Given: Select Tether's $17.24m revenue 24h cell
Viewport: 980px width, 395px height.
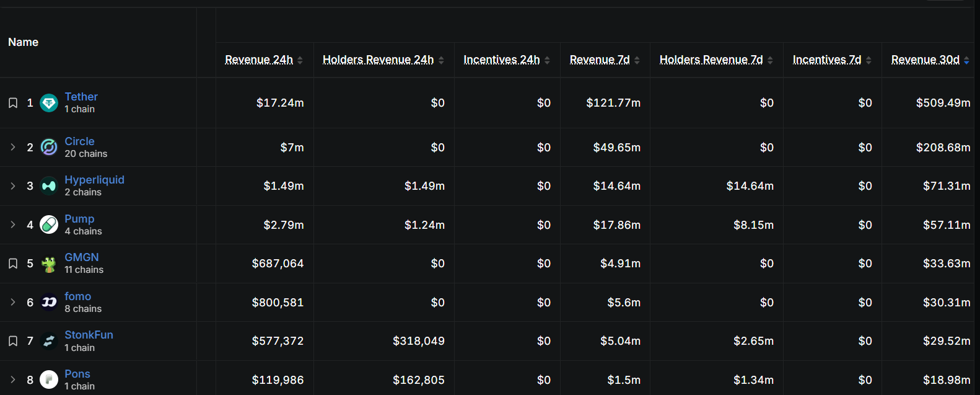Looking at the screenshot, I should [x=280, y=103].
